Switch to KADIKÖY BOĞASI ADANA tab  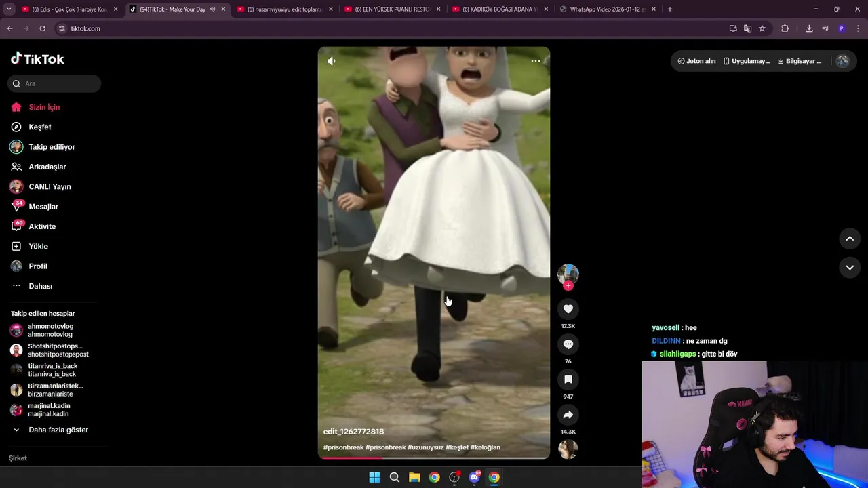[x=500, y=9]
